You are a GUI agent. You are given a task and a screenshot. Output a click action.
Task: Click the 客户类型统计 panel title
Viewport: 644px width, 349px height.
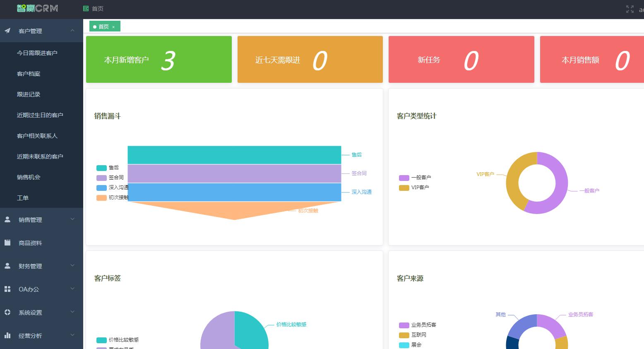(416, 116)
